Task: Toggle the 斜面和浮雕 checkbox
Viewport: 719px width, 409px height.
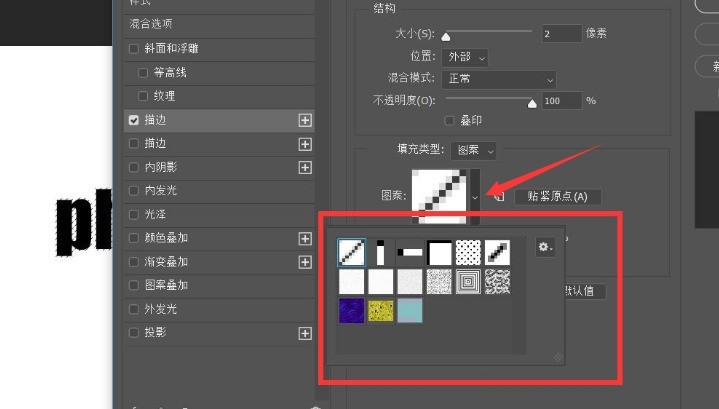Action: click(133, 49)
